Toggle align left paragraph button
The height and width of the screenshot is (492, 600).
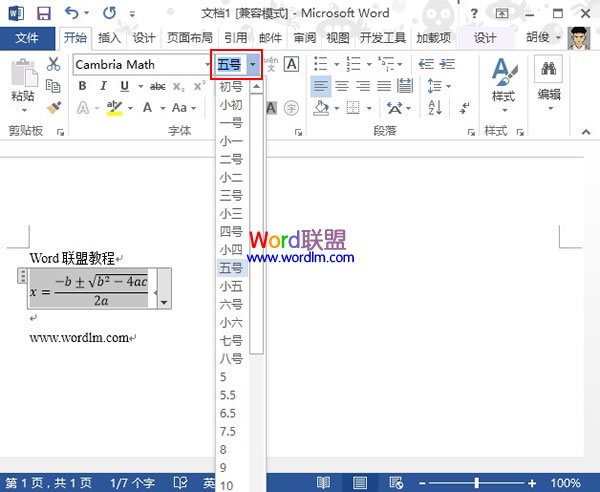click(x=321, y=86)
